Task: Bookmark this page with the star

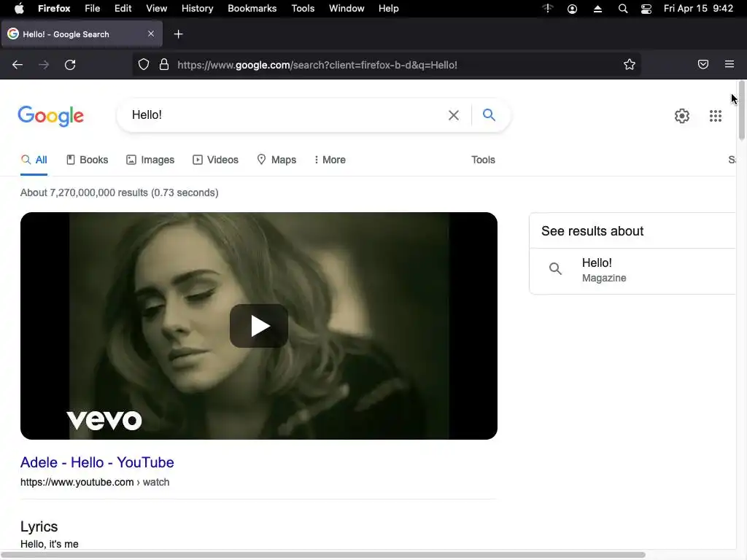Action: pyautogui.click(x=630, y=65)
